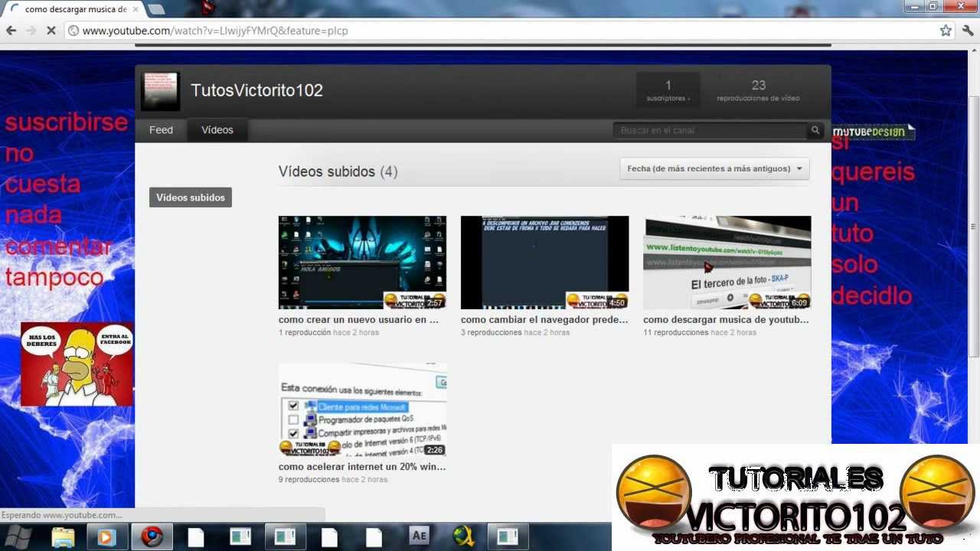Open the date sort order dropdown
This screenshot has height=551, width=980.
[x=714, y=168]
